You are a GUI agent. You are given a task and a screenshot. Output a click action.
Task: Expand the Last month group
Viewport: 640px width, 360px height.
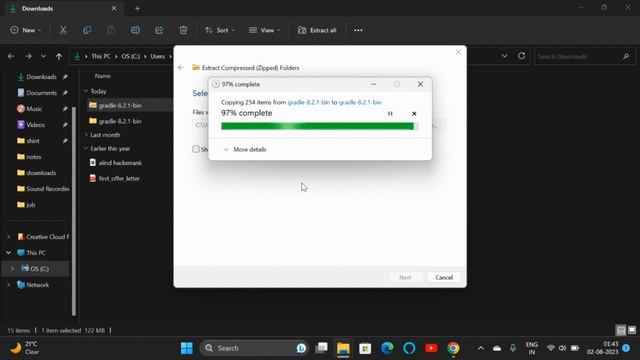pyautogui.click(x=86, y=135)
